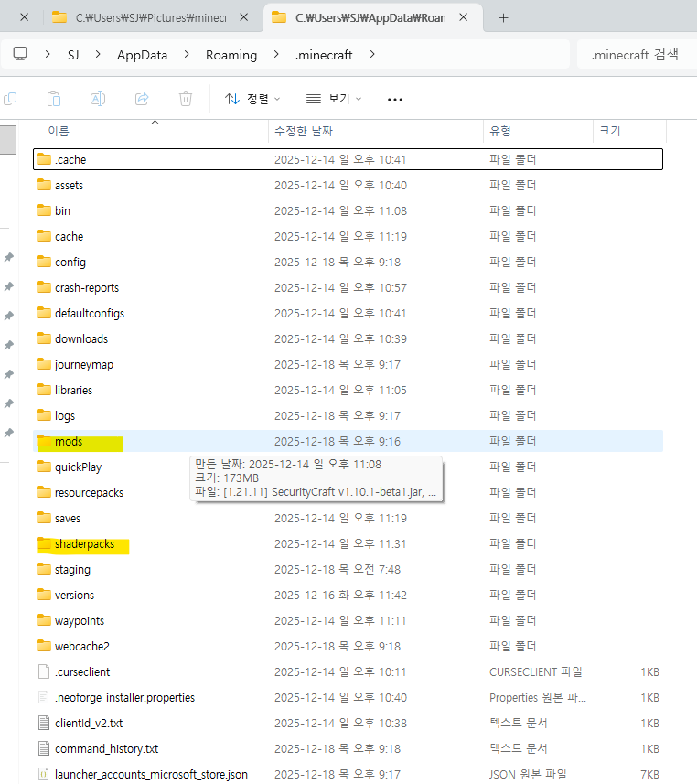Select the defaultconfigs folder
Screen dimensions: 697x784
pos(348,313)
